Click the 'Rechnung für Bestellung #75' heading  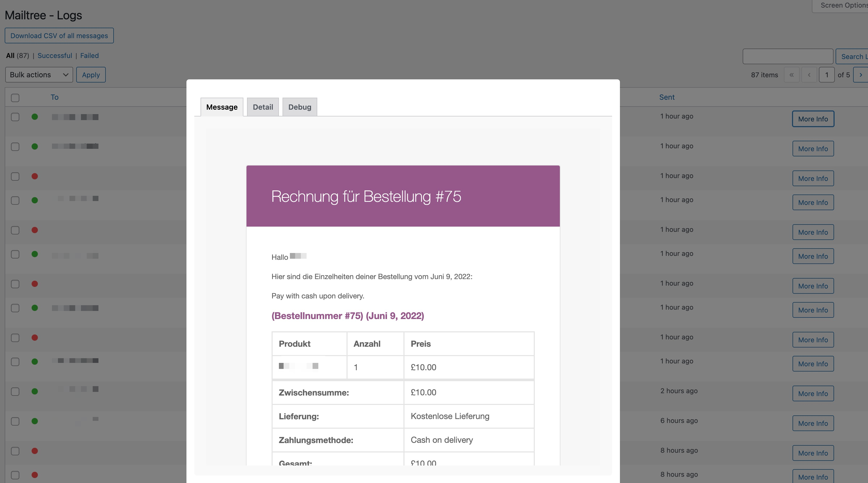pos(366,196)
